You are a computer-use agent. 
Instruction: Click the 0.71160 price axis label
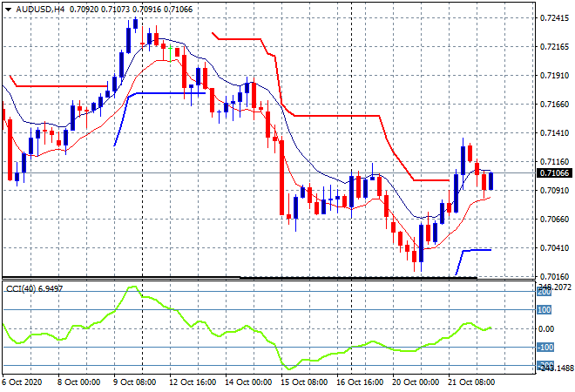(554, 162)
